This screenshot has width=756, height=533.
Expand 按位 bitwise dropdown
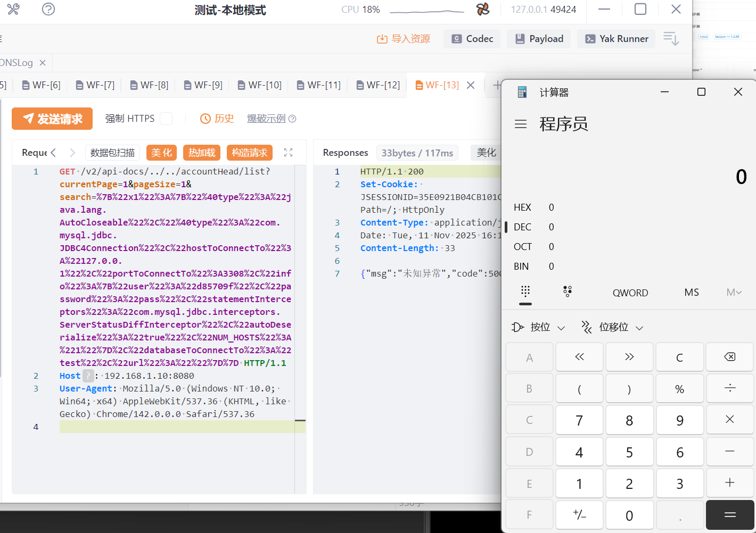[x=538, y=327]
